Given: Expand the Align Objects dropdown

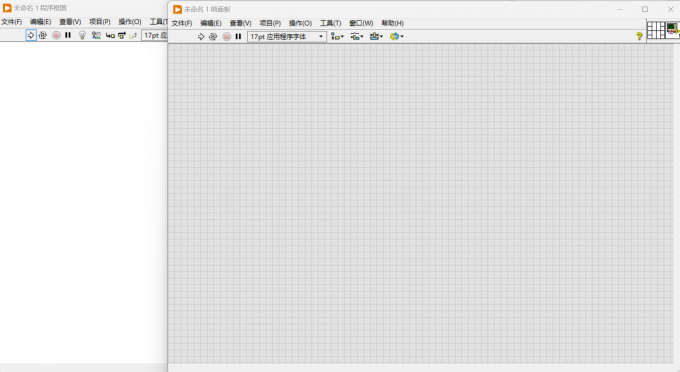Looking at the screenshot, I should point(337,37).
